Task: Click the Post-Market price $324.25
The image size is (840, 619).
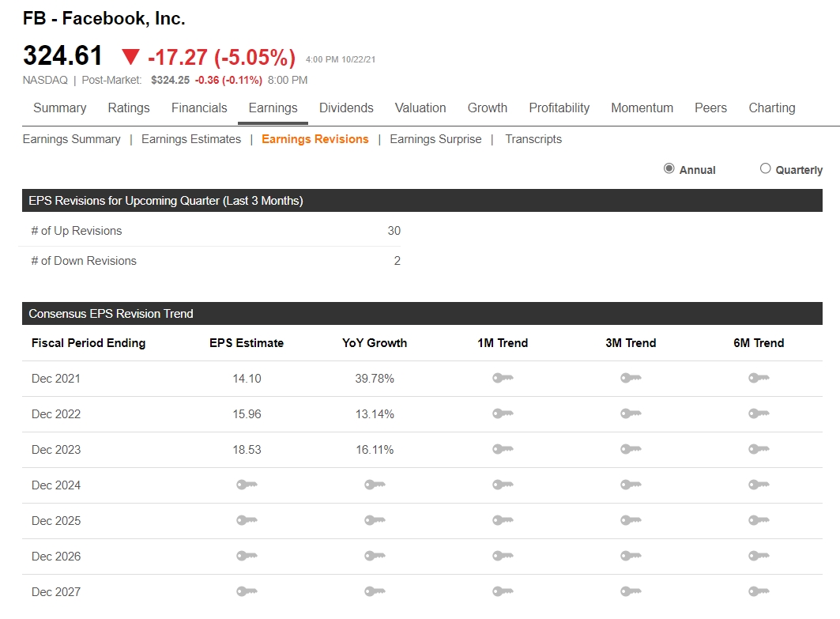Action: [170, 80]
